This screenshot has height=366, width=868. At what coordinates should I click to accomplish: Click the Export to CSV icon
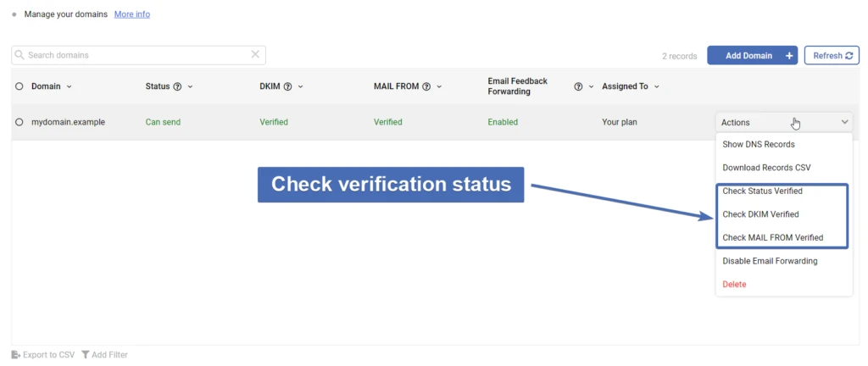click(x=16, y=354)
